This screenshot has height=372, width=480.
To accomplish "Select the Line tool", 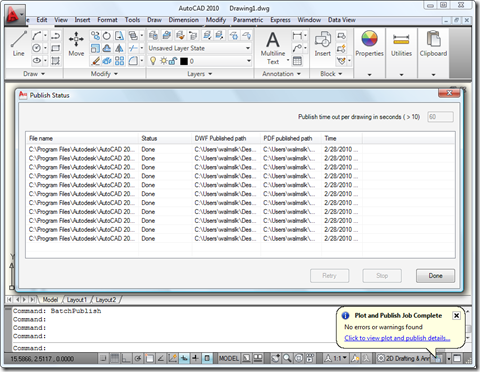I will [19, 43].
